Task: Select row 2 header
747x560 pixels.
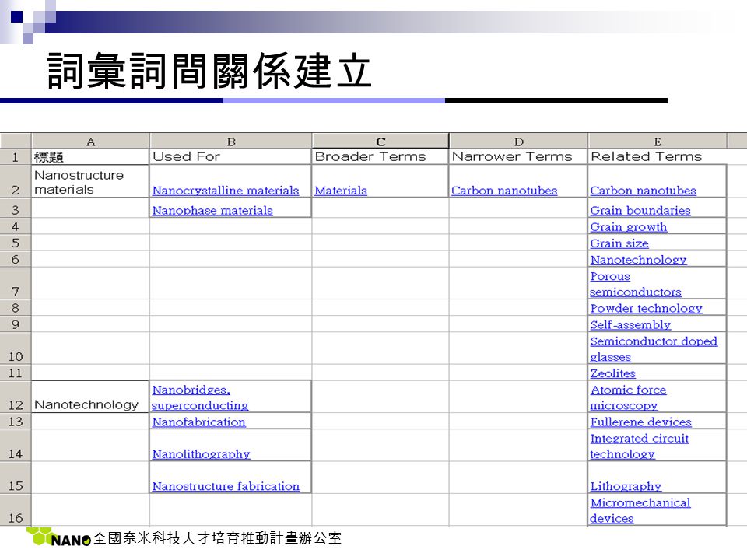Action: 16,181
